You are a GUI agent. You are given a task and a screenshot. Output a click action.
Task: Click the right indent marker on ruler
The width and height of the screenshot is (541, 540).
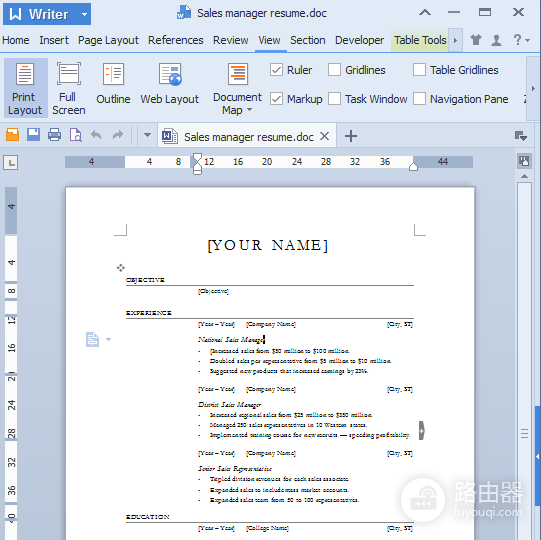(413, 167)
